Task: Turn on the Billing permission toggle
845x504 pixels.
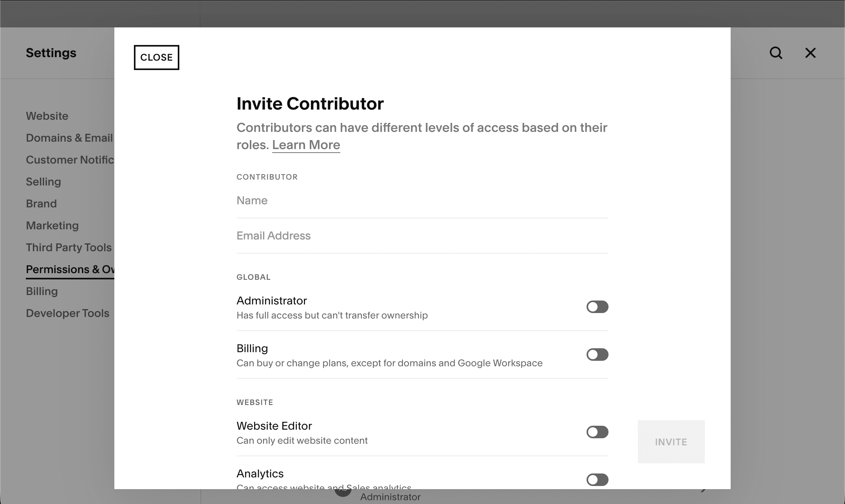Action: pos(597,355)
